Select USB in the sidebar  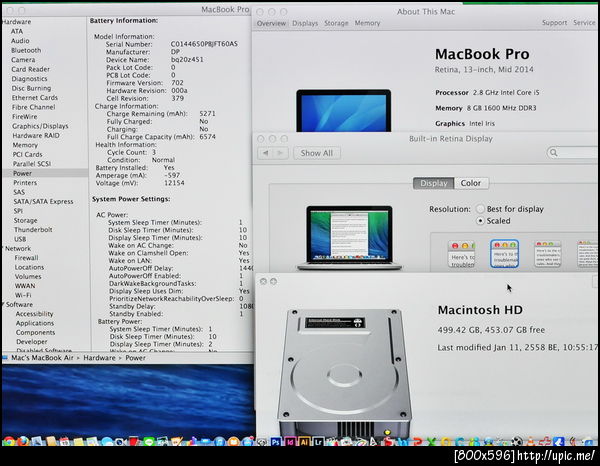click(x=20, y=239)
